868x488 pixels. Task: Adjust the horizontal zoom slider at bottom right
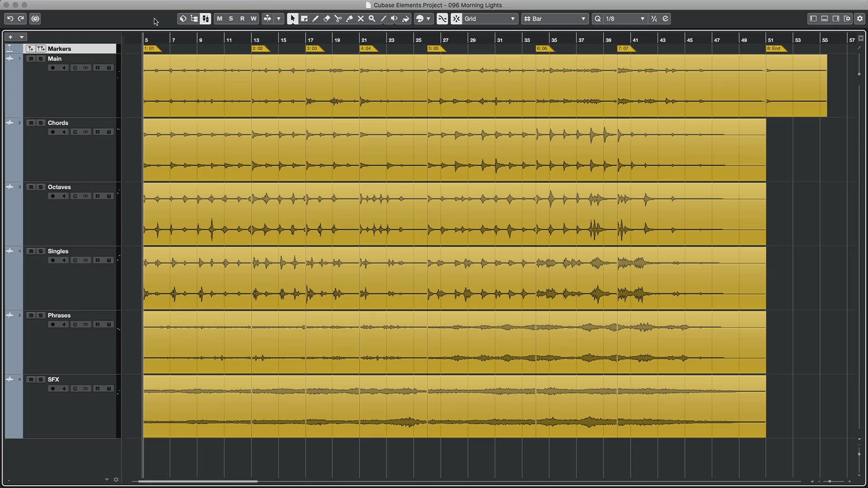[830, 481]
